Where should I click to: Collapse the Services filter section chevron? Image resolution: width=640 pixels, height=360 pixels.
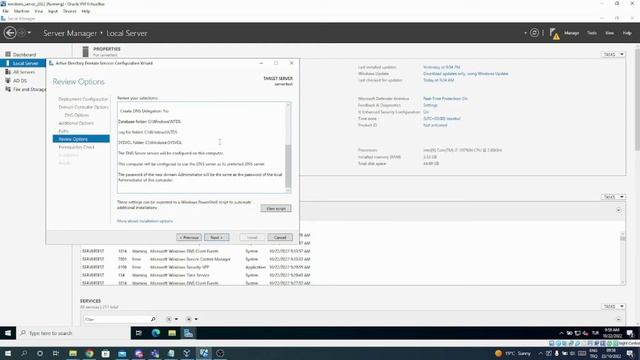(x=618, y=319)
